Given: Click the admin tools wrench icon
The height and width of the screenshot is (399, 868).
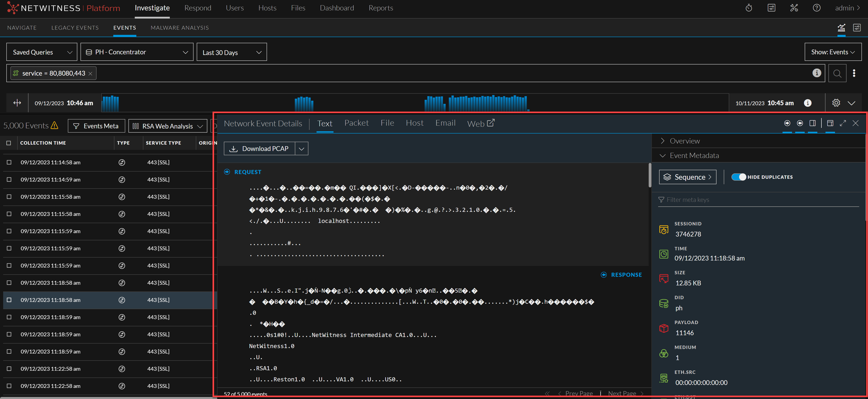Looking at the screenshot, I should tap(794, 7).
